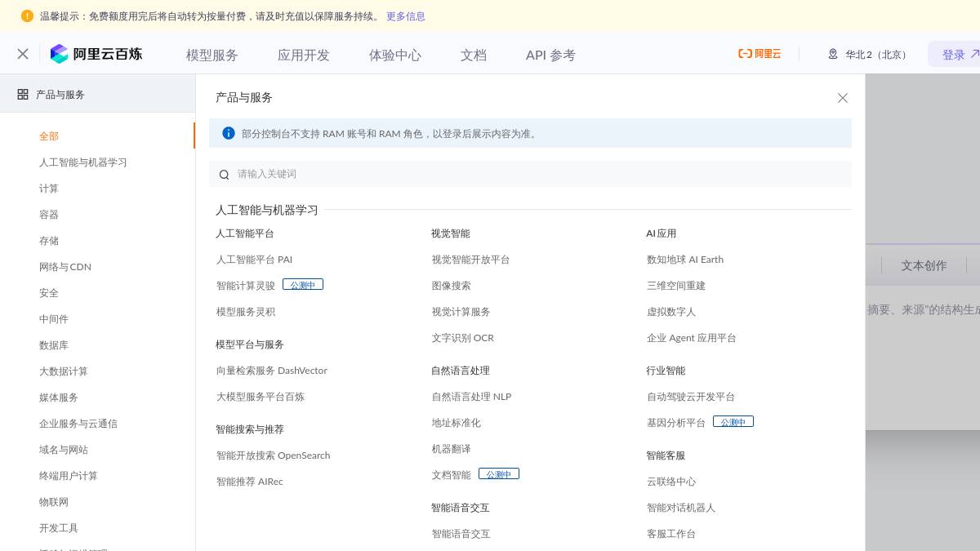Open 文字识别 OCR product link
The width and height of the screenshot is (980, 551).
(x=463, y=338)
